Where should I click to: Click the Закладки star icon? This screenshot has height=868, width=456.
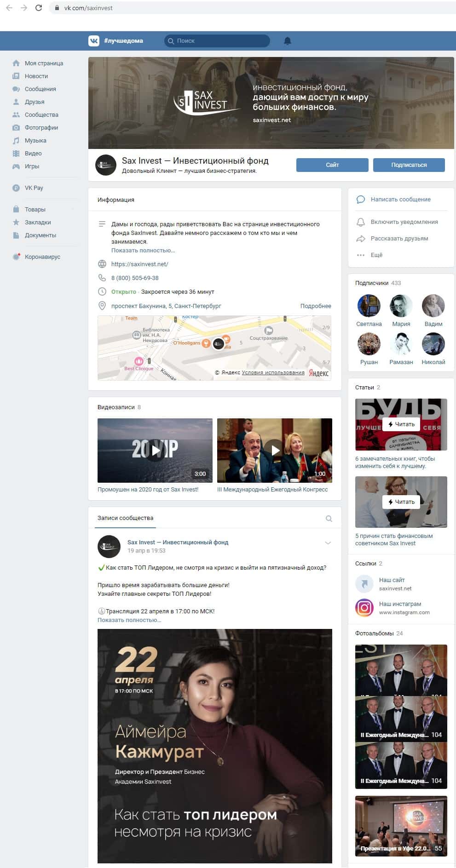point(16,223)
